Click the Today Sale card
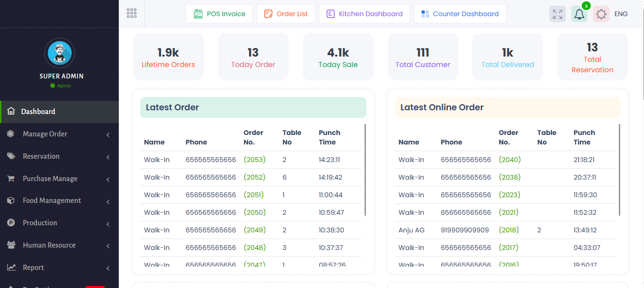Screen dimensions: 644x288 tap(338, 57)
